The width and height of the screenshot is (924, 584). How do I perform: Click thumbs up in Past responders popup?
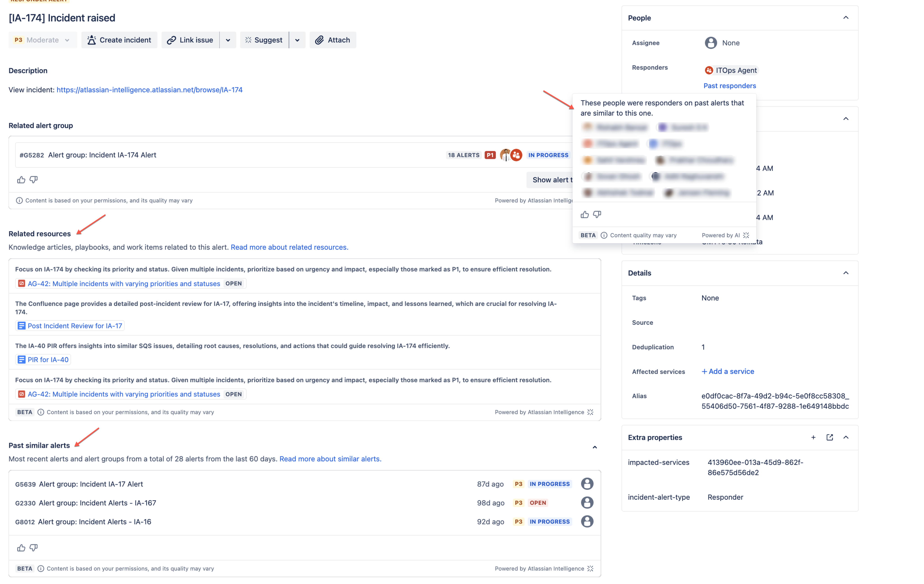[x=584, y=215]
